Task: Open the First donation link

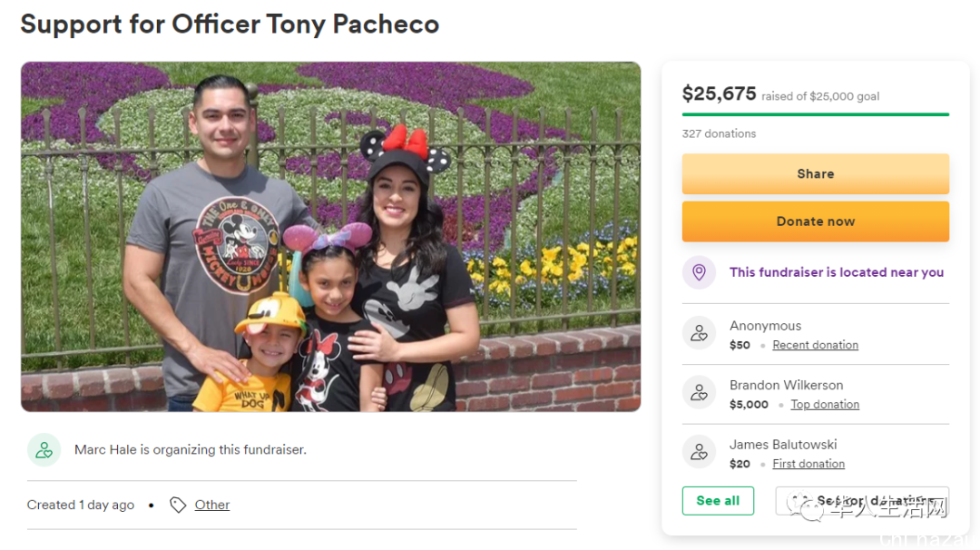Action: 808,464
